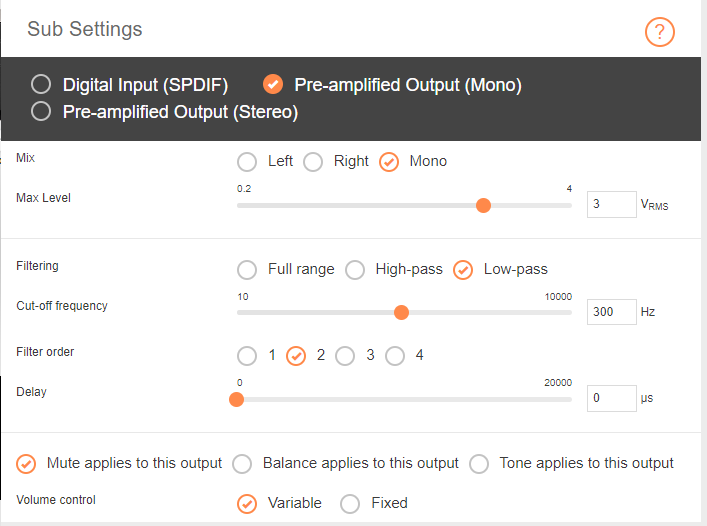Set Mix to Left

[x=247, y=162]
